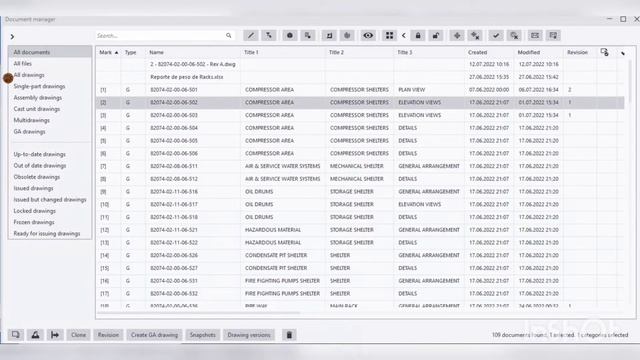Click the first bottom-left window icon
Image resolution: width=640 pixels, height=360 pixels.
(16, 335)
